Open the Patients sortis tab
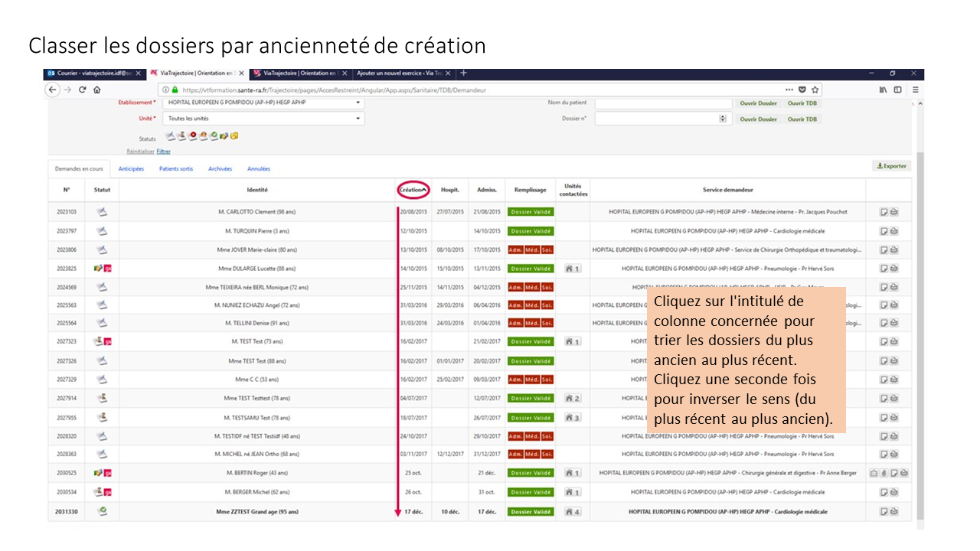This screenshot has height=551, width=980. point(176,169)
